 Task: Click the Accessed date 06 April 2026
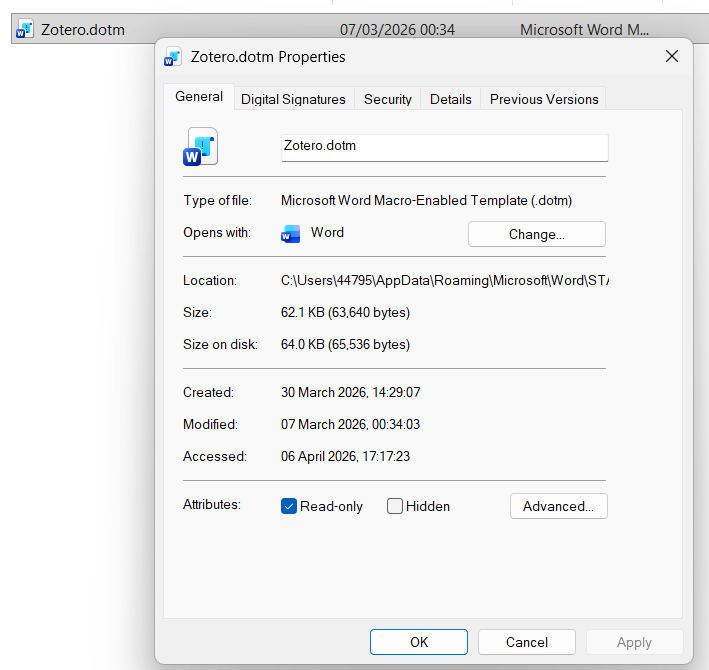[345, 457]
